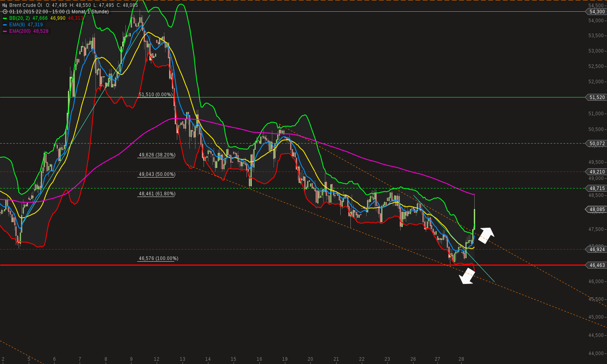
Task: Select the Fibonacci label 49,626 (38.20%)
Action: pyautogui.click(x=157, y=155)
